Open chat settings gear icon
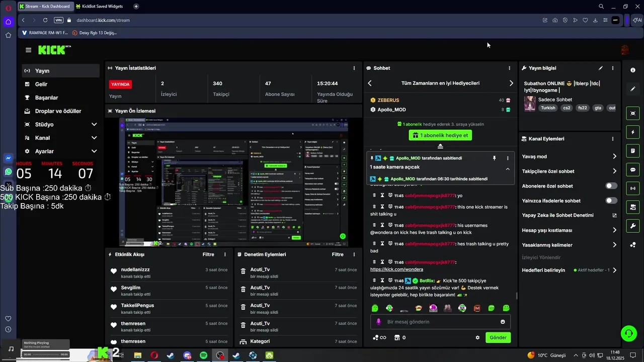 [477, 337]
